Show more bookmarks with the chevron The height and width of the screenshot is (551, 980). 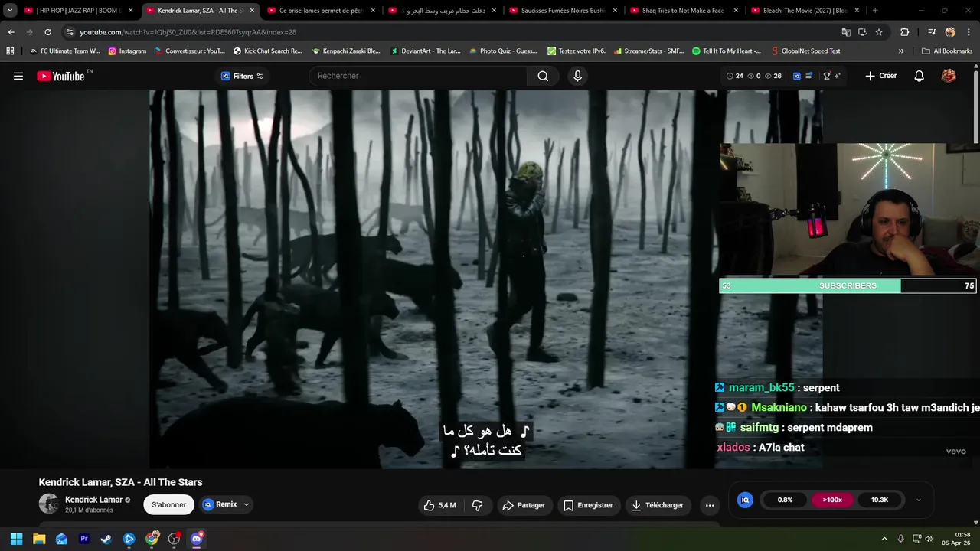tap(901, 51)
